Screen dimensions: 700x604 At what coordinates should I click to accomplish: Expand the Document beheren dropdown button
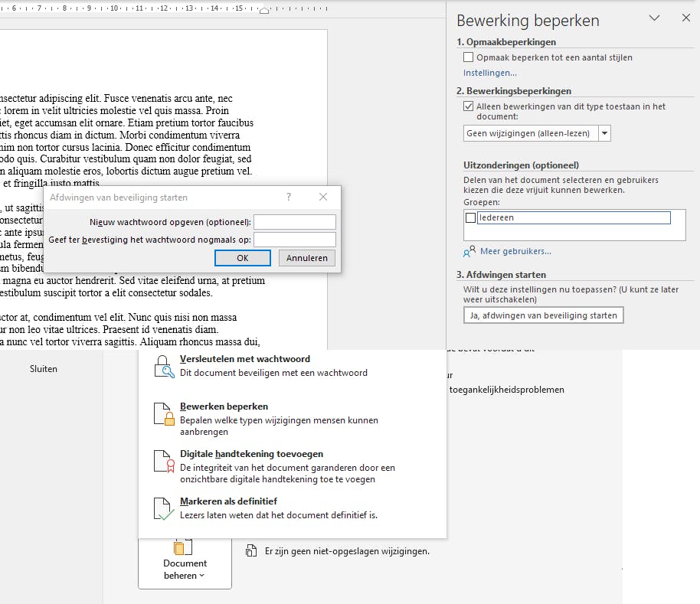[x=185, y=564]
